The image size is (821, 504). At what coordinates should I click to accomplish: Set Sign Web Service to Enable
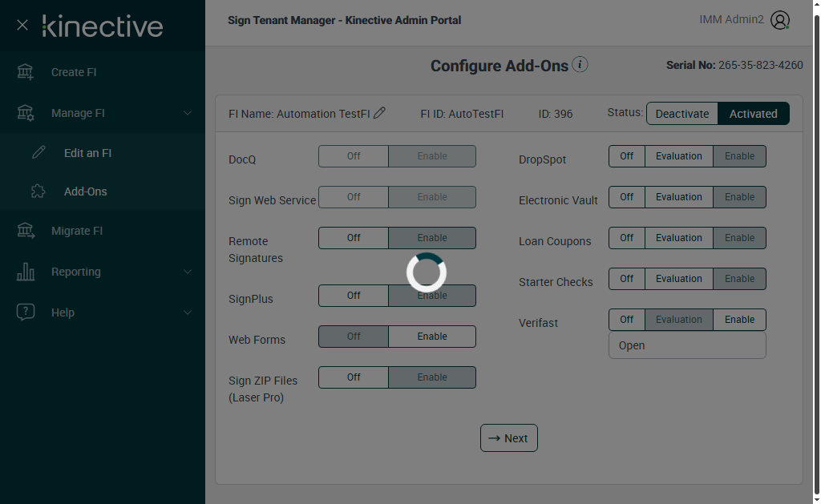[x=432, y=197]
